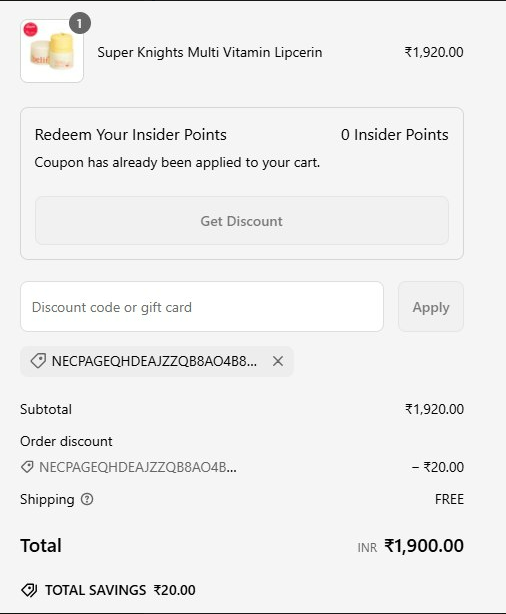Click the product price ₹1,920.00 beside item

434,52
